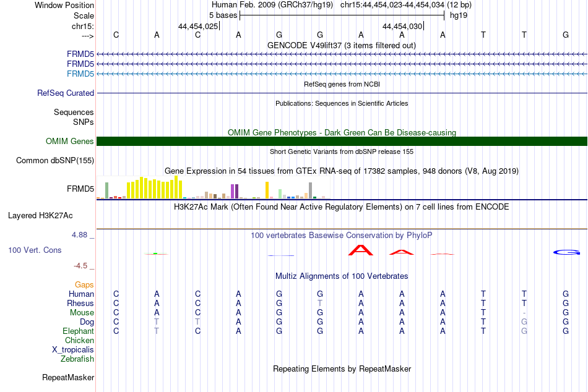
Task: Click the 100 Vert. Cons label
Action: 35,250
